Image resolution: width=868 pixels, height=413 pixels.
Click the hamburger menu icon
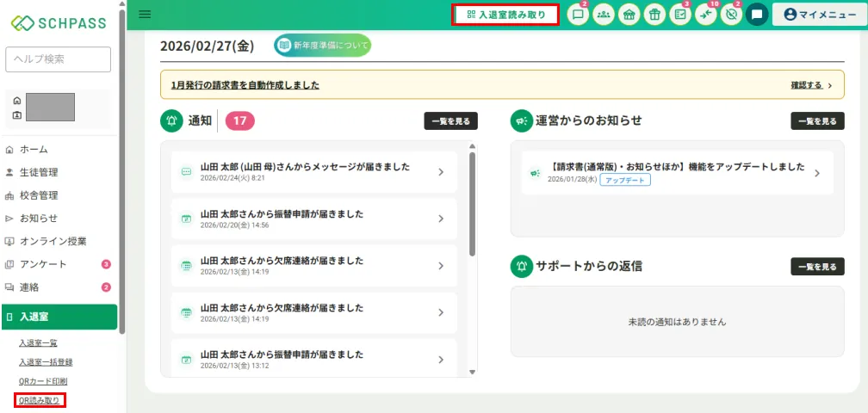(145, 14)
